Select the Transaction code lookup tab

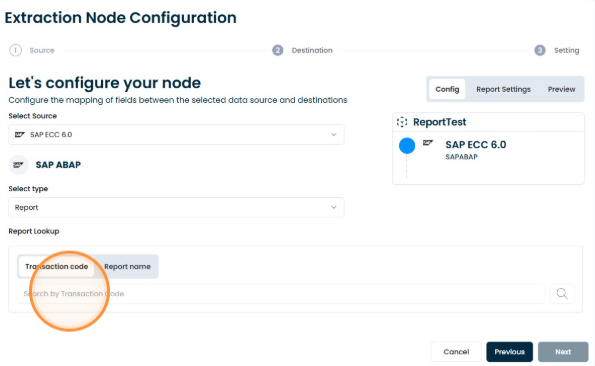[57, 267]
